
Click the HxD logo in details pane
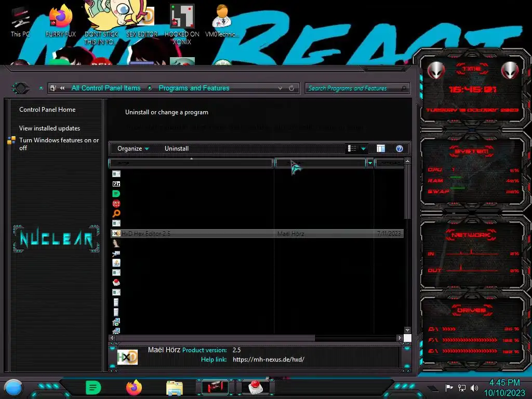coord(127,357)
